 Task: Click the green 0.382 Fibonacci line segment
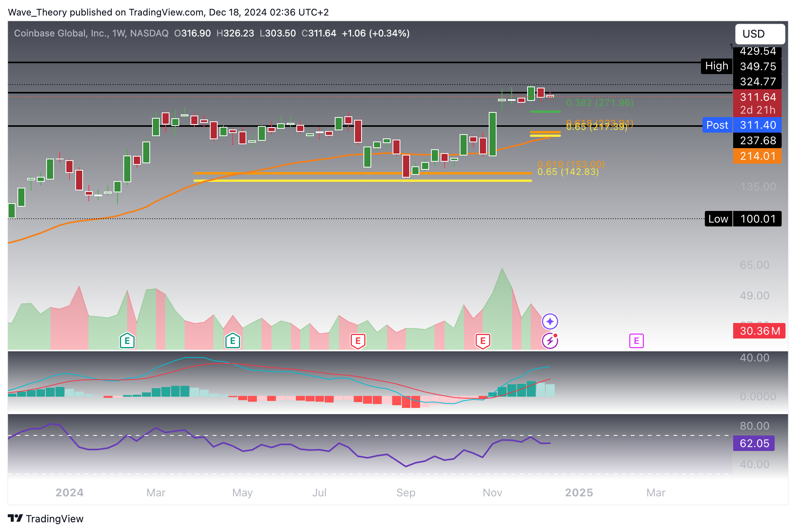tap(545, 112)
